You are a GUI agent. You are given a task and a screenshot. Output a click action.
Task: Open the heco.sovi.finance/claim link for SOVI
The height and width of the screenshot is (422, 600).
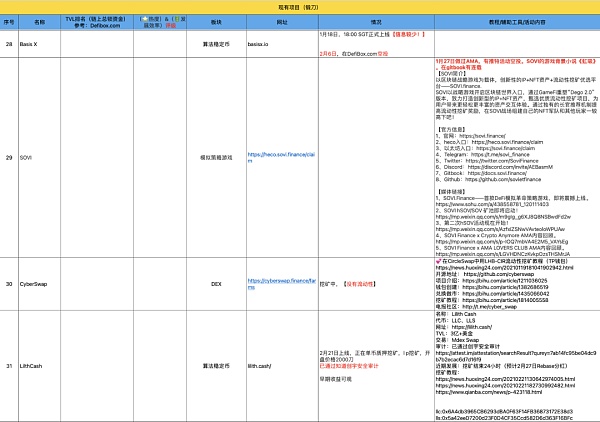[282, 158]
